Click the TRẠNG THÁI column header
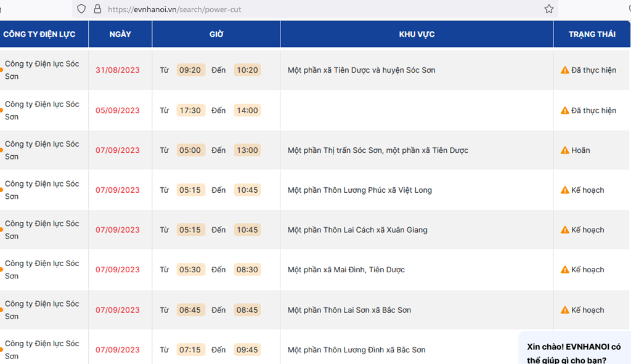The image size is (631, 364). [592, 34]
